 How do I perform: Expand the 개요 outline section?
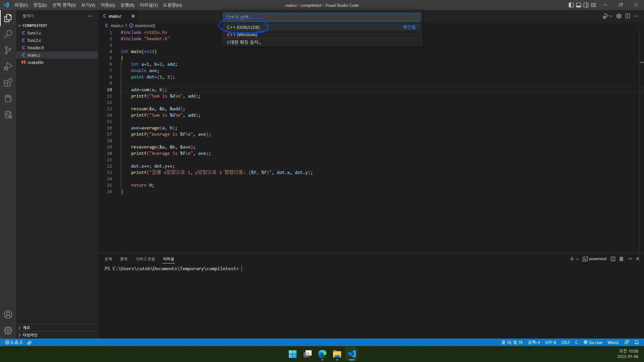pos(57,327)
